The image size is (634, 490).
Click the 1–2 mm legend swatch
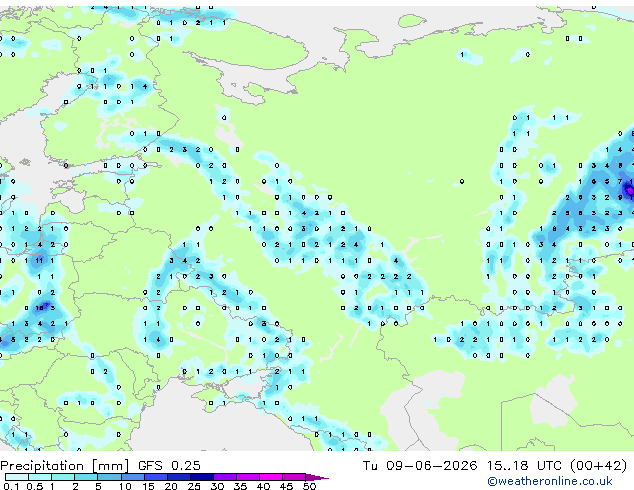pyautogui.click(x=63, y=477)
